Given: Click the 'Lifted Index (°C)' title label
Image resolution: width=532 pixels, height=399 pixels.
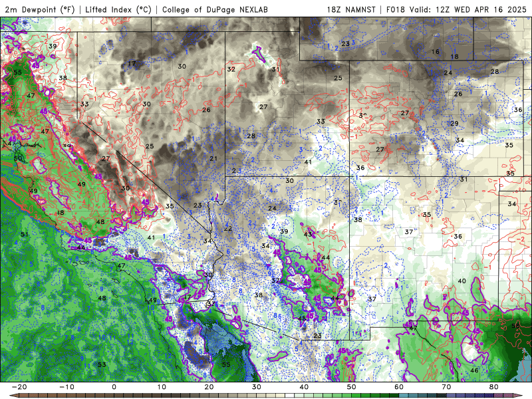Looking at the screenshot, I should tap(118, 9).
